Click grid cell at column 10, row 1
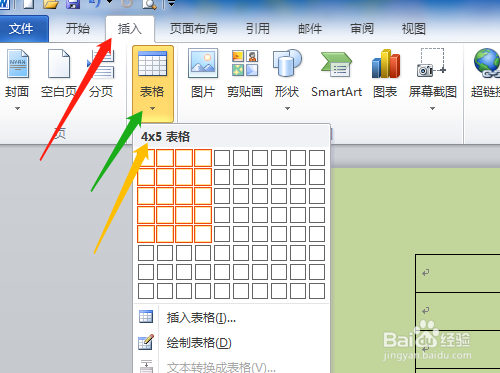Screen dimensions: 500x373 pyautogui.click(x=317, y=158)
